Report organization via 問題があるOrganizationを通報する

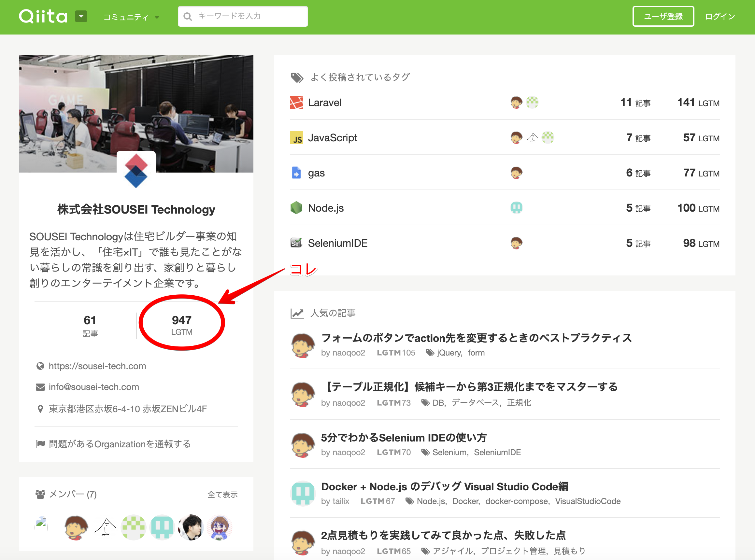(x=120, y=444)
